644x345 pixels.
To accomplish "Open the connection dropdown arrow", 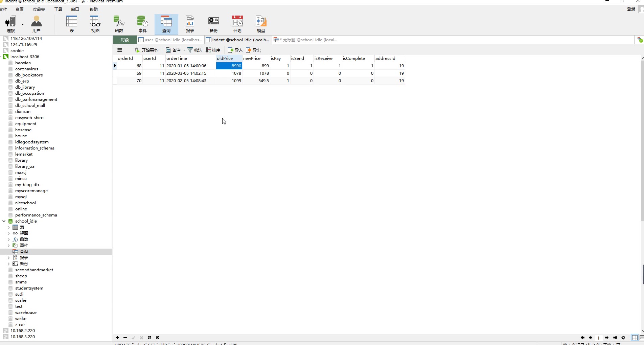I will (x=23, y=24).
